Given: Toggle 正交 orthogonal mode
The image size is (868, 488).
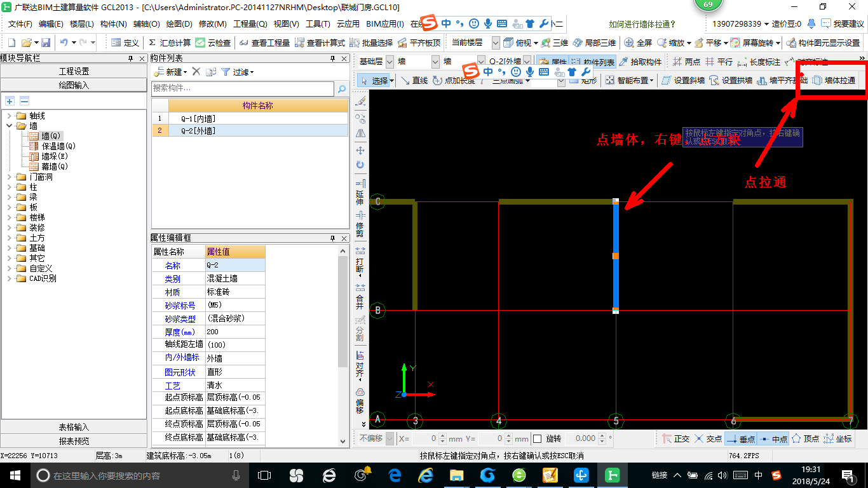Looking at the screenshot, I should (676, 438).
